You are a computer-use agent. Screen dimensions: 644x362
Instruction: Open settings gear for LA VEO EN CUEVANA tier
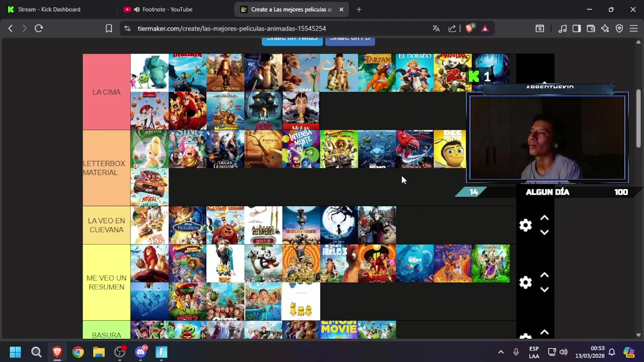pyautogui.click(x=525, y=225)
